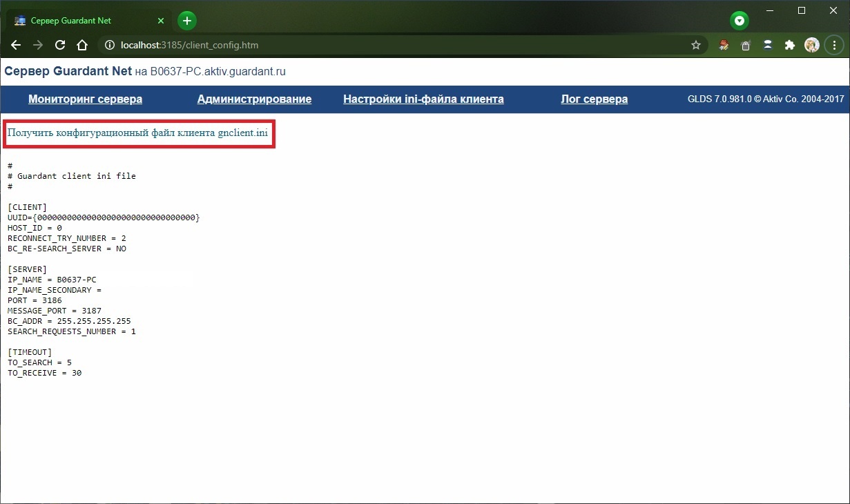The height and width of the screenshot is (504, 850).
Task: Go to the browser home page
Action: 82,46
